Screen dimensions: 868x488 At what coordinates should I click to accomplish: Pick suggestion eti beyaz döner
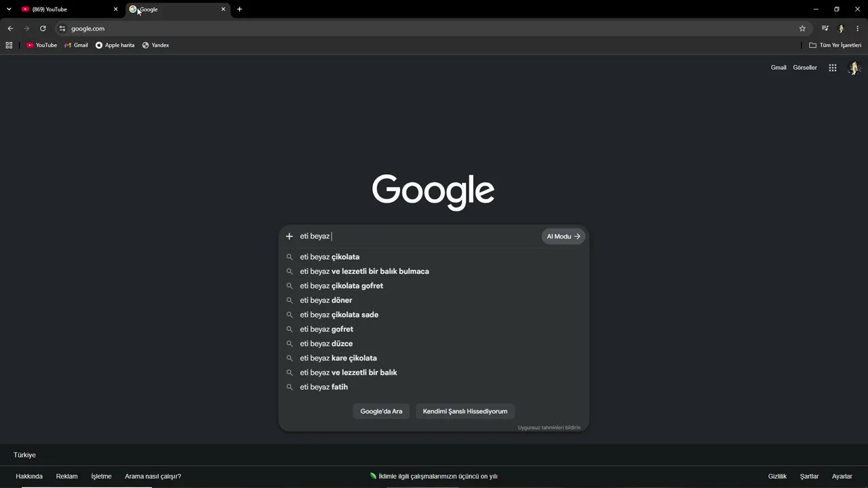coord(434,300)
